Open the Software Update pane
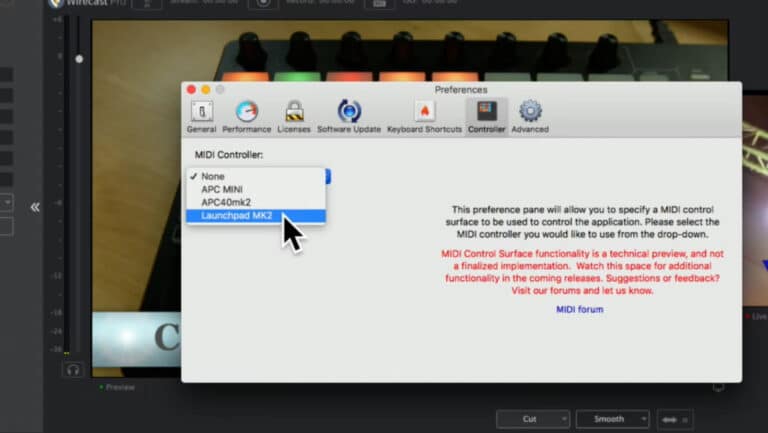This screenshot has height=433, width=768. [349, 117]
